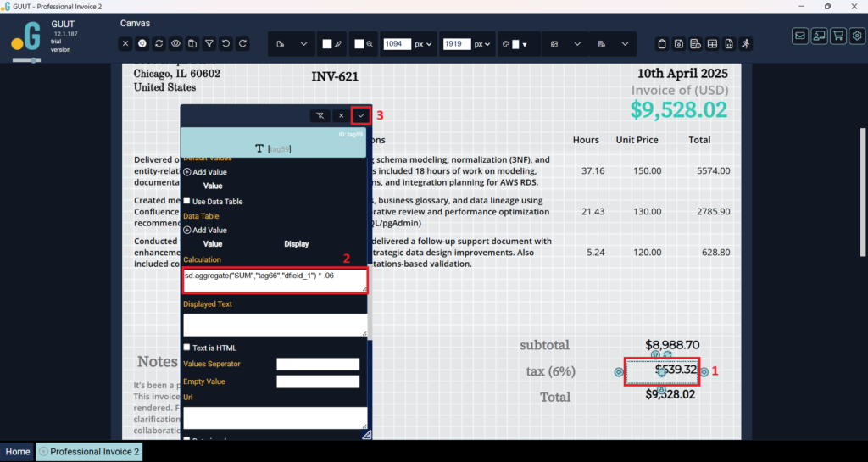Click the filter funnel icon in toolbar
The image size is (868, 462).
coord(209,43)
